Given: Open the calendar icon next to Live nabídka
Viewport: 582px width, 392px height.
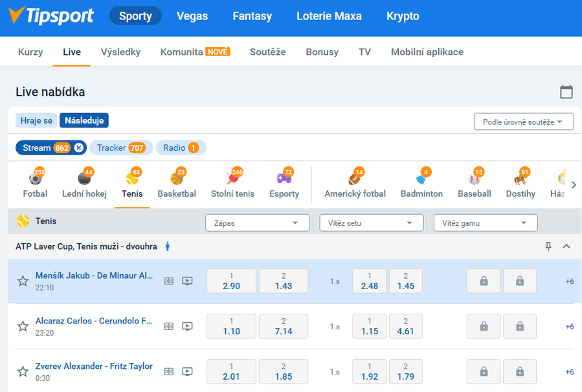Looking at the screenshot, I should tap(566, 92).
